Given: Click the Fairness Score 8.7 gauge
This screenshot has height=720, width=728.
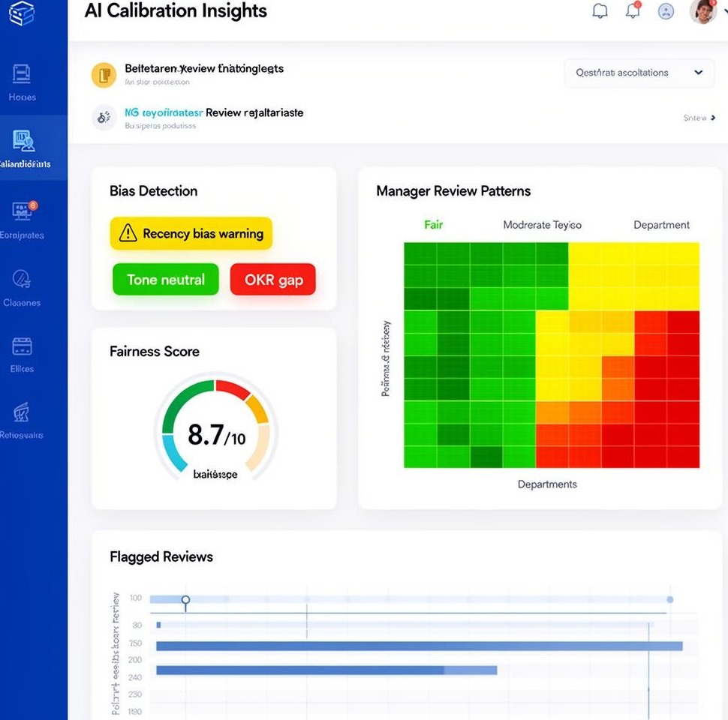Looking at the screenshot, I should click(215, 433).
